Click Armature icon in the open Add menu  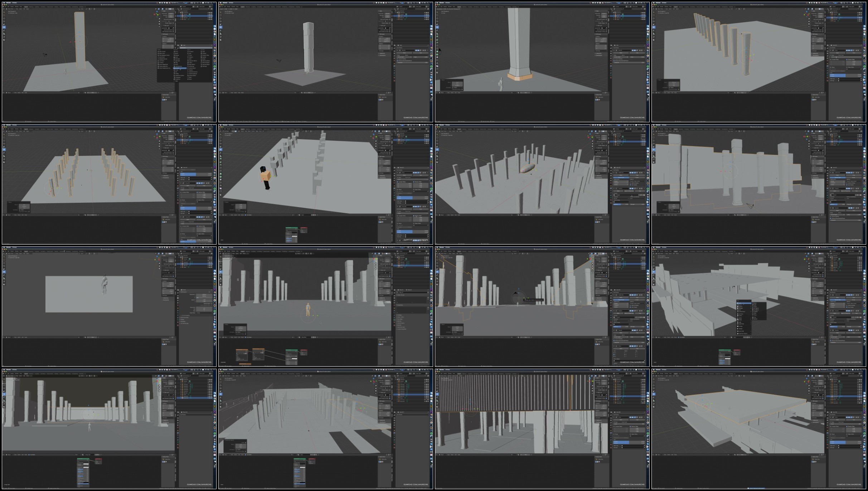[x=738, y=314]
